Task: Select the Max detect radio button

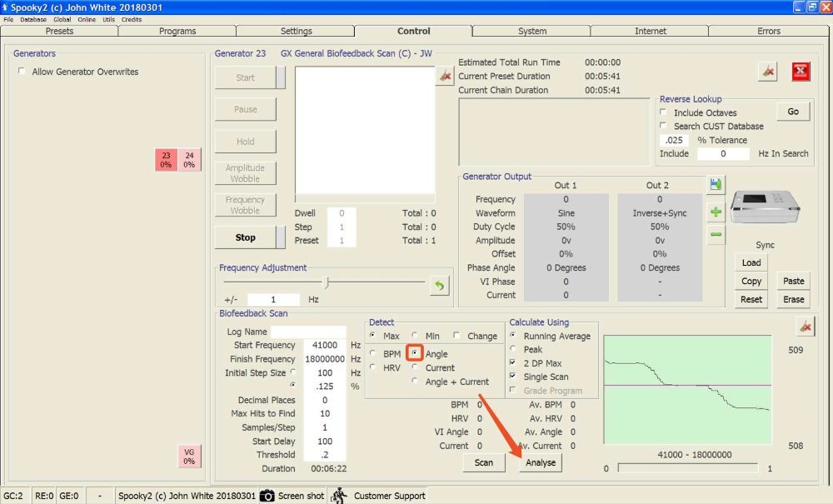Action: coord(372,335)
